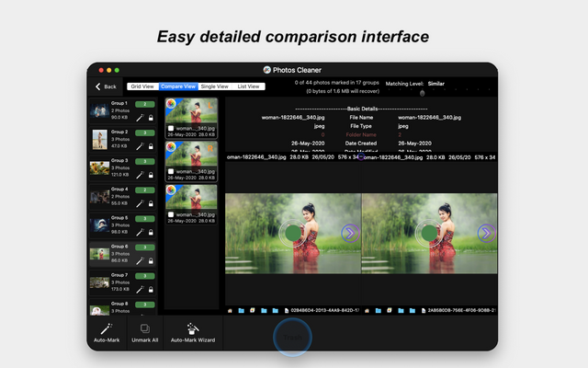Click the wand icon in Group 7 row

tap(140, 290)
